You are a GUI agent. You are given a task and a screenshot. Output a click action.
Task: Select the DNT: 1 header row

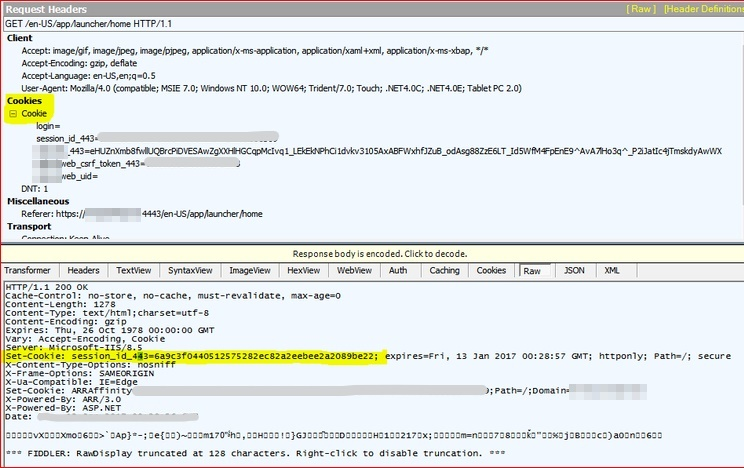pyautogui.click(x=35, y=189)
